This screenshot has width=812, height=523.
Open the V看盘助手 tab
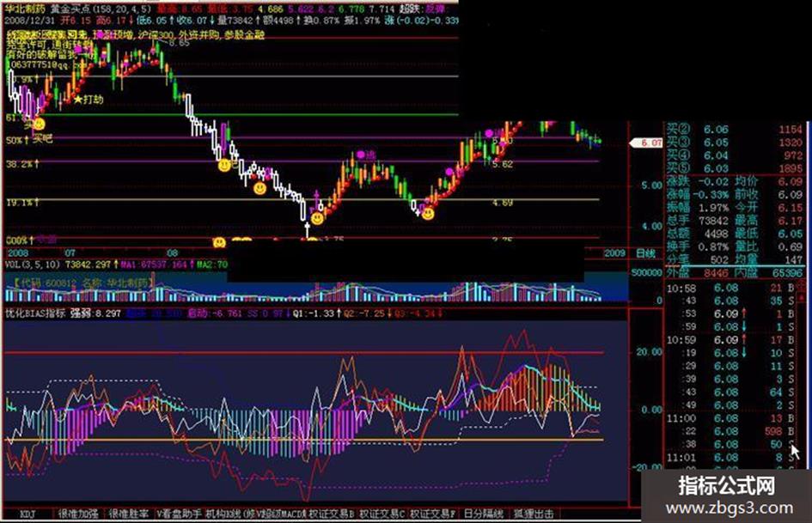180,514
